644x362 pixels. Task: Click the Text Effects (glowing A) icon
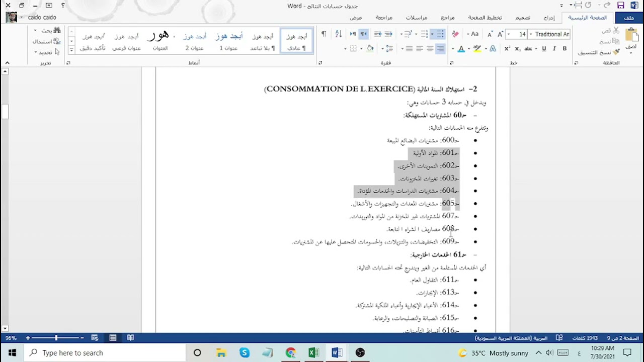click(x=493, y=49)
